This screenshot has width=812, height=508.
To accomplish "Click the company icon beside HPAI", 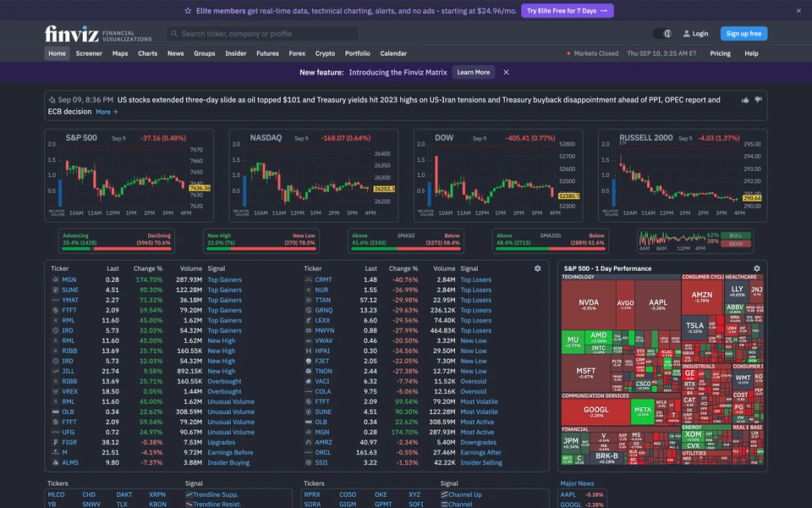I will click(308, 351).
